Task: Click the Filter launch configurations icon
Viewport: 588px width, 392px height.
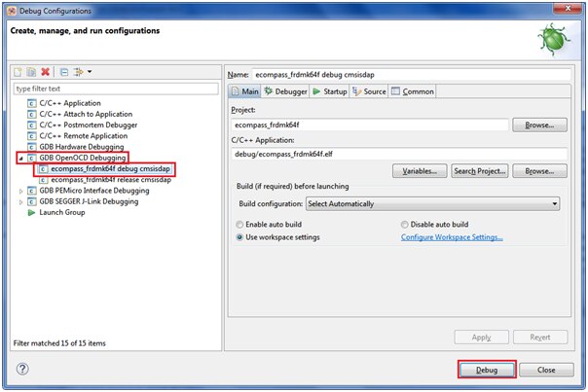Action: tap(78, 72)
